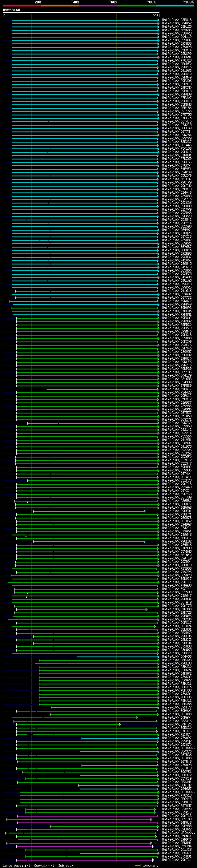The image size is (197, 868).
Task: Select the UniRef100_B9HM49 label
Action: tap(176, 77)
